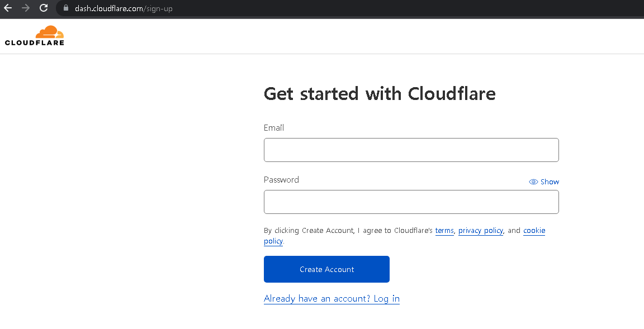
Task: Click the Get started with Cloudflare heading
Action: point(380,93)
